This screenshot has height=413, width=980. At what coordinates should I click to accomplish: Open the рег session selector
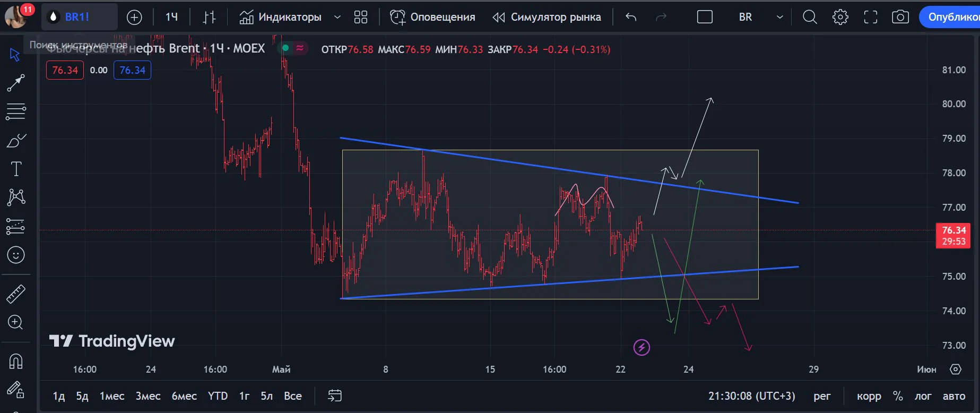[822, 396]
